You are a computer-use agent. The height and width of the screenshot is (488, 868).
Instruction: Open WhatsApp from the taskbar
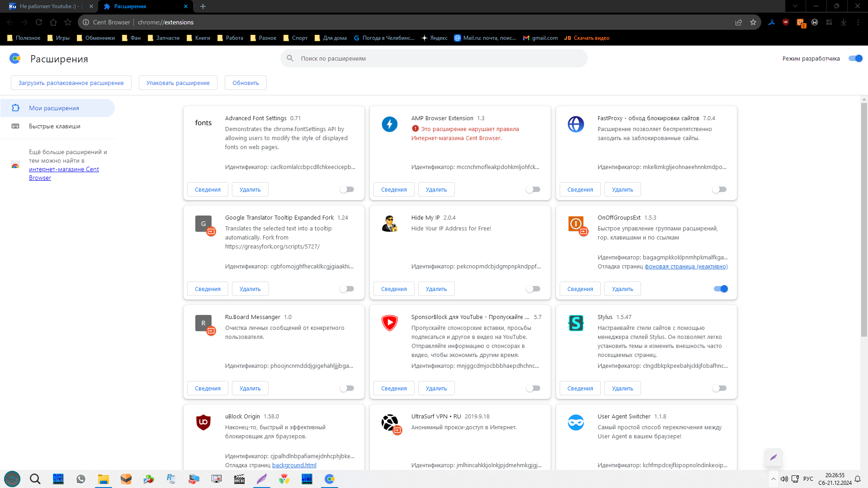pos(81,479)
